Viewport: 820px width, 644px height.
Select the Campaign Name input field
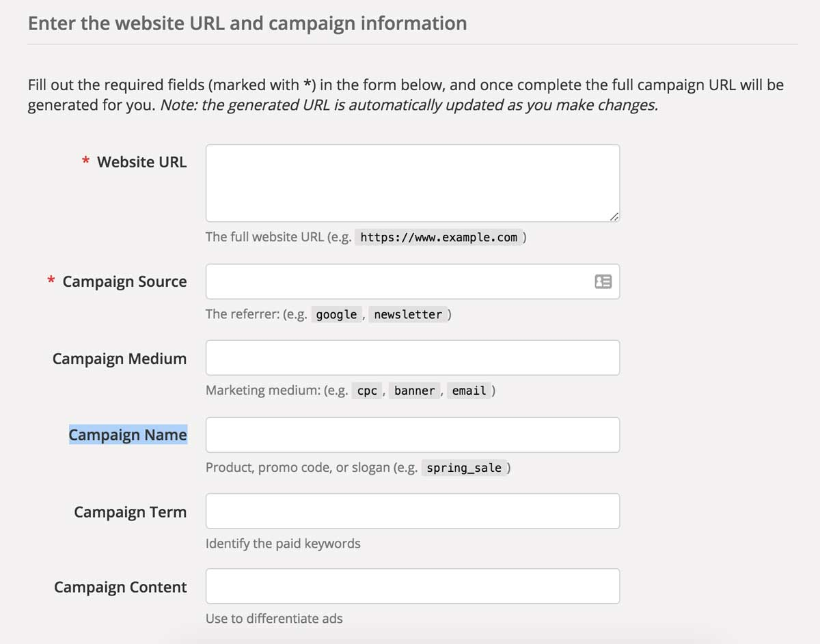coord(412,435)
